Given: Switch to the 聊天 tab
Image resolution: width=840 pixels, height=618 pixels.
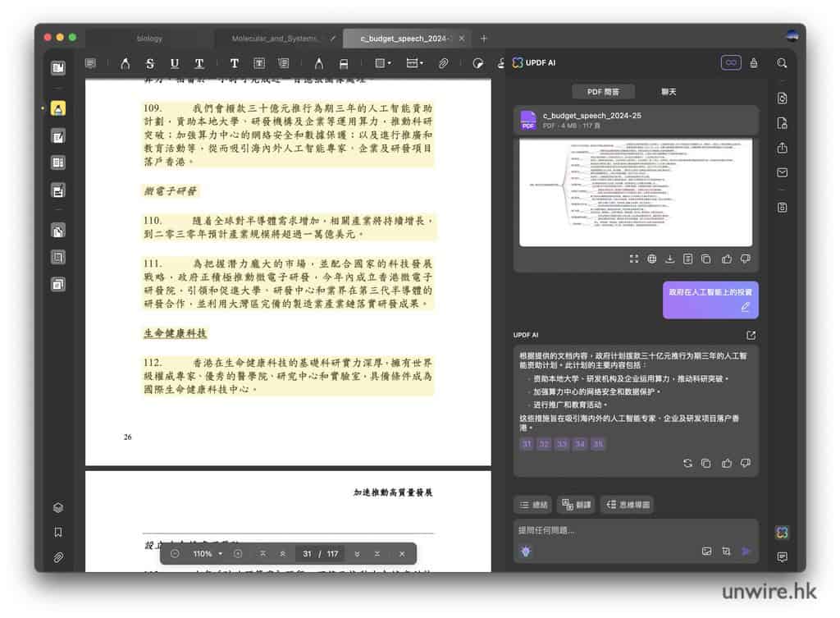Looking at the screenshot, I should [x=669, y=92].
